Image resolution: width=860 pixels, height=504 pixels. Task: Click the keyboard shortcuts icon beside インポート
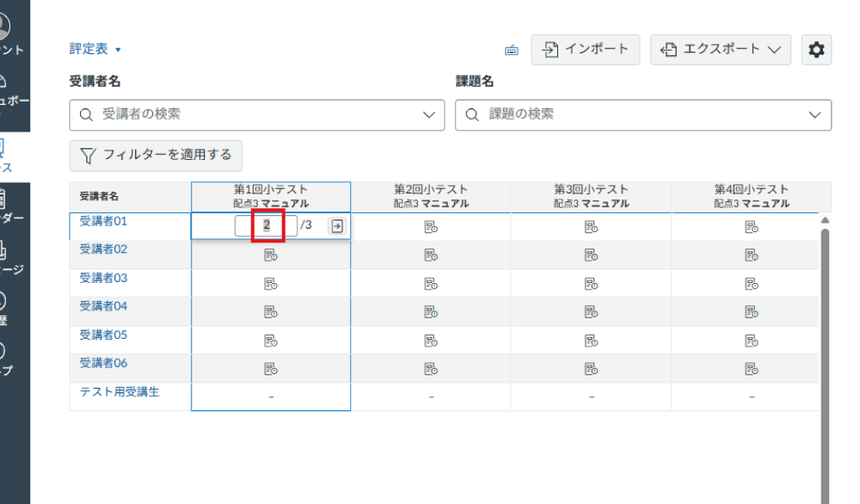(x=511, y=50)
